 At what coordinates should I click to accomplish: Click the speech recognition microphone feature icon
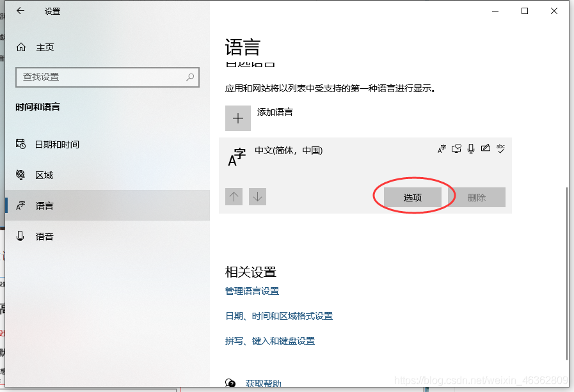point(471,148)
